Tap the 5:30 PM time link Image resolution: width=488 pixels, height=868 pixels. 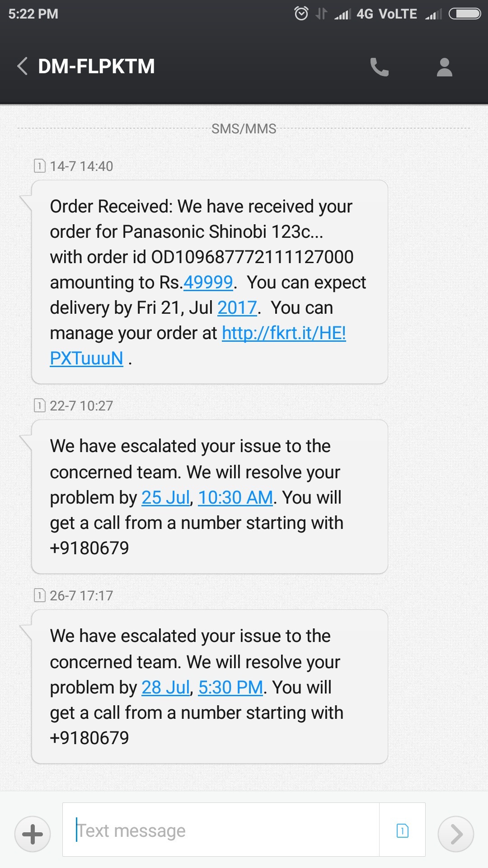[x=230, y=688]
